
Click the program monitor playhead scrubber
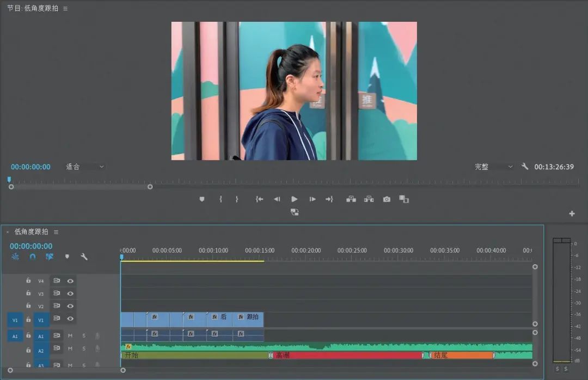9,180
